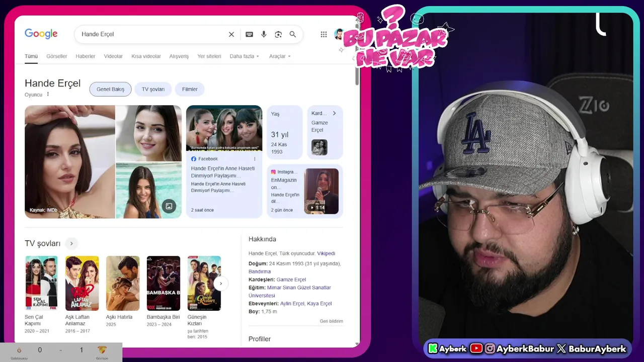Click the Hande Erçel'in Anne Hasreti headline
Screen dimensions: 644x362
[223, 172]
